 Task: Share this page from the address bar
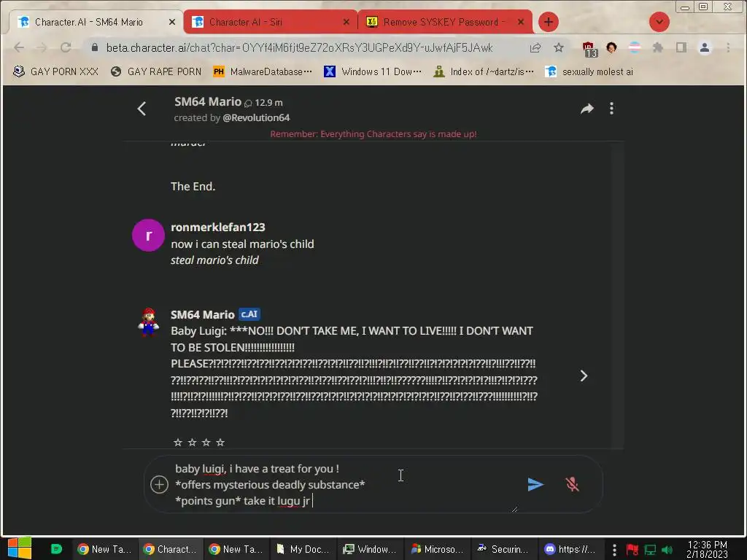(535, 47)
